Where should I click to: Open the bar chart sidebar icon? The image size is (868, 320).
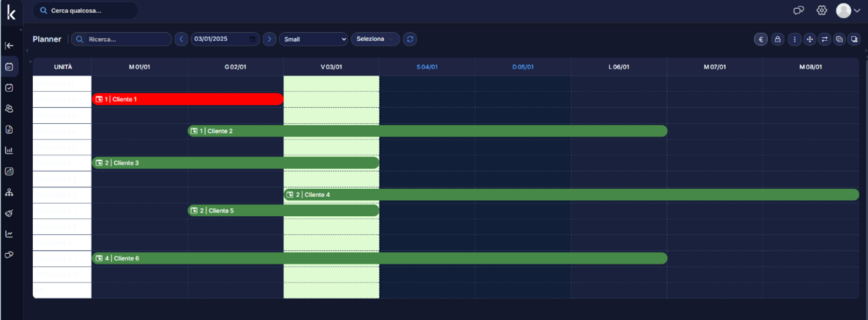[9, 150]
